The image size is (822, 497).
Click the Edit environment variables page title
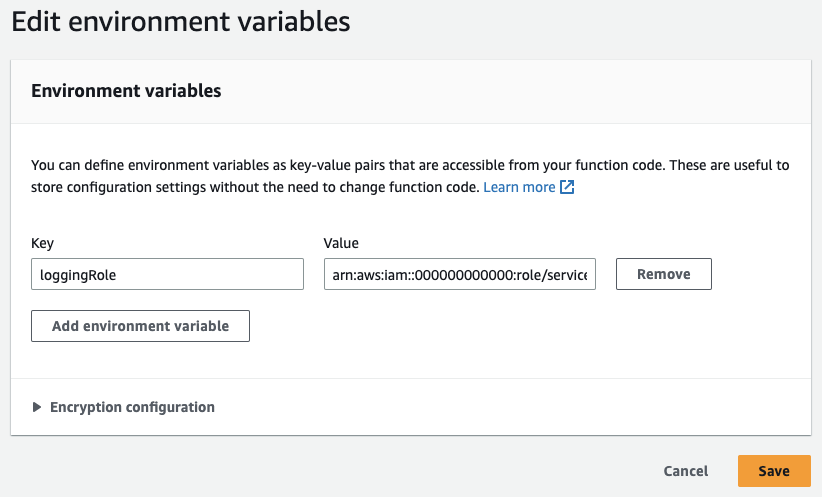181,23
